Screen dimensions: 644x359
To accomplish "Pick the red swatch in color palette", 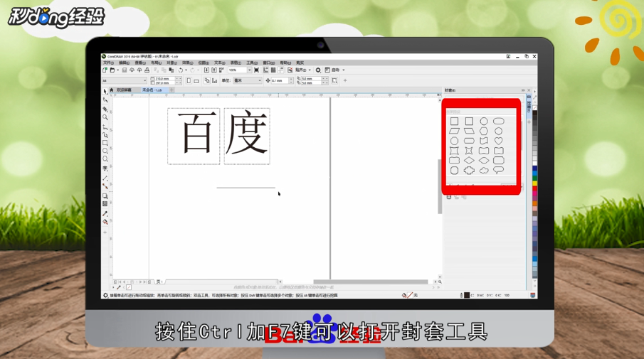I will tap(534, 188).
